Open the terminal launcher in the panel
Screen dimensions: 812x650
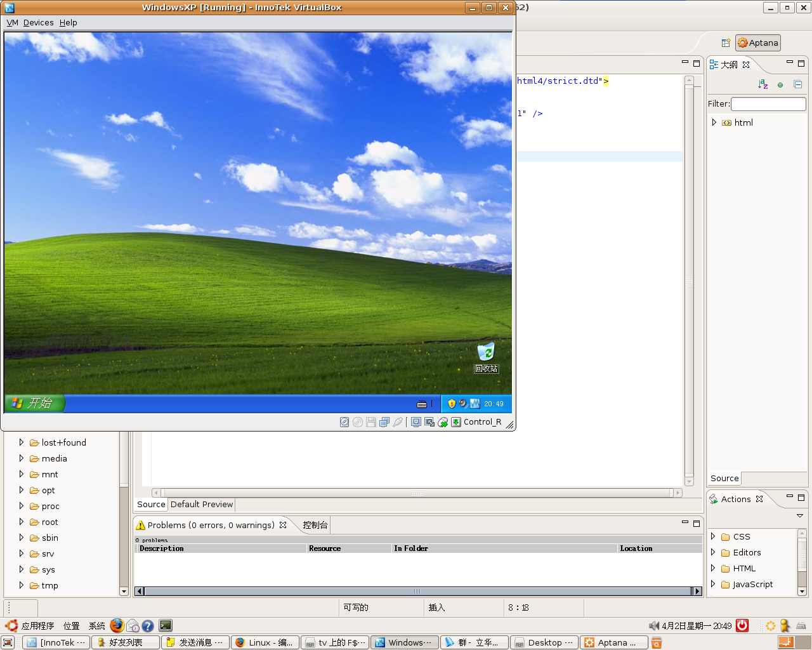coord(166,626)
